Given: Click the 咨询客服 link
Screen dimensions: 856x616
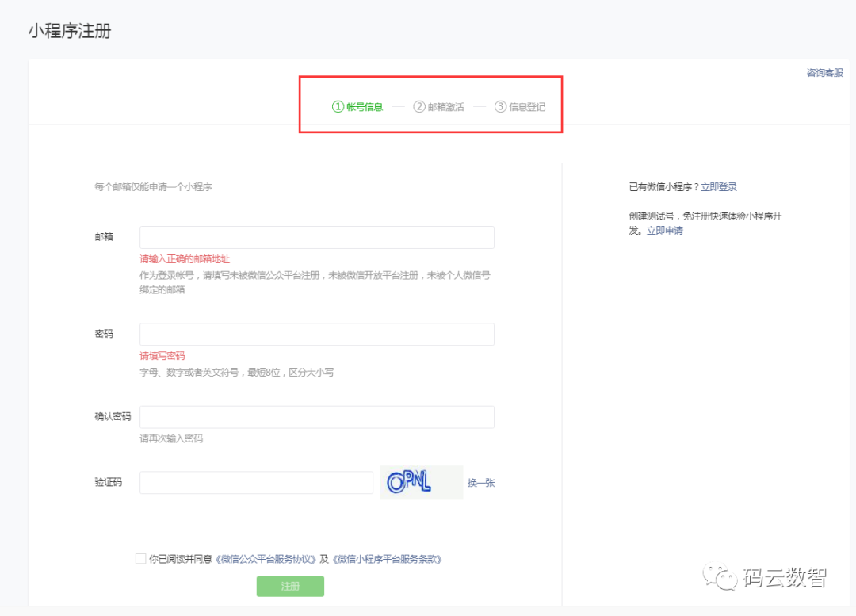Looking at the screenshot, I should (824, 73).
